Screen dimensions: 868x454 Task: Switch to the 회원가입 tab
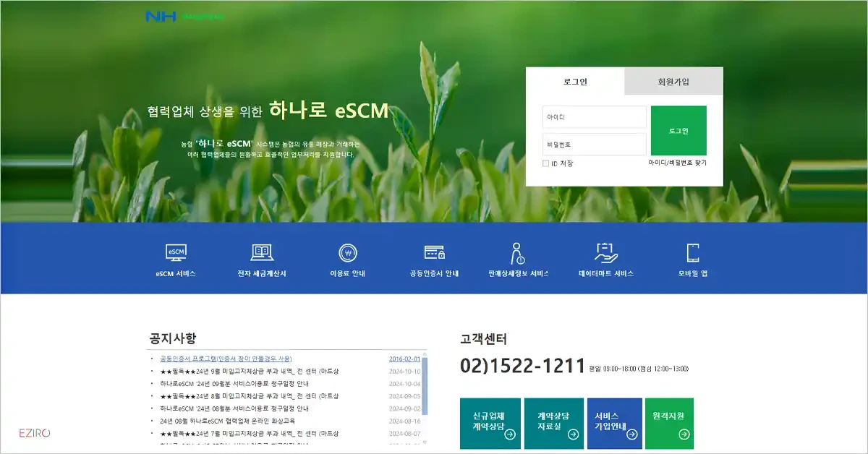pyautogui.click(x=673, y=81)
